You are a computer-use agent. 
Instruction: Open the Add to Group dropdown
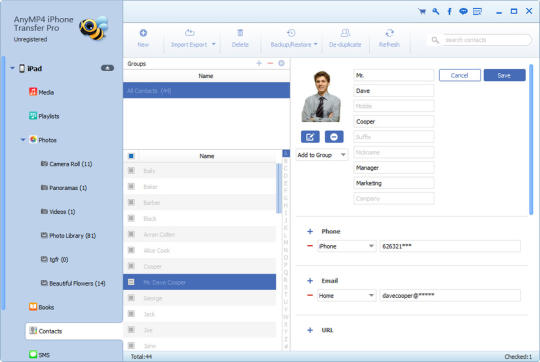click(x=322, y=155)
